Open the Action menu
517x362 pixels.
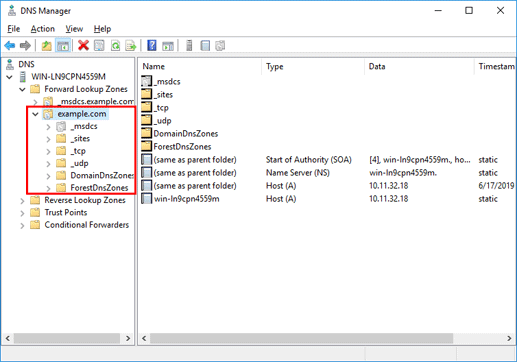pyautogui.click(x=43, y=29)
